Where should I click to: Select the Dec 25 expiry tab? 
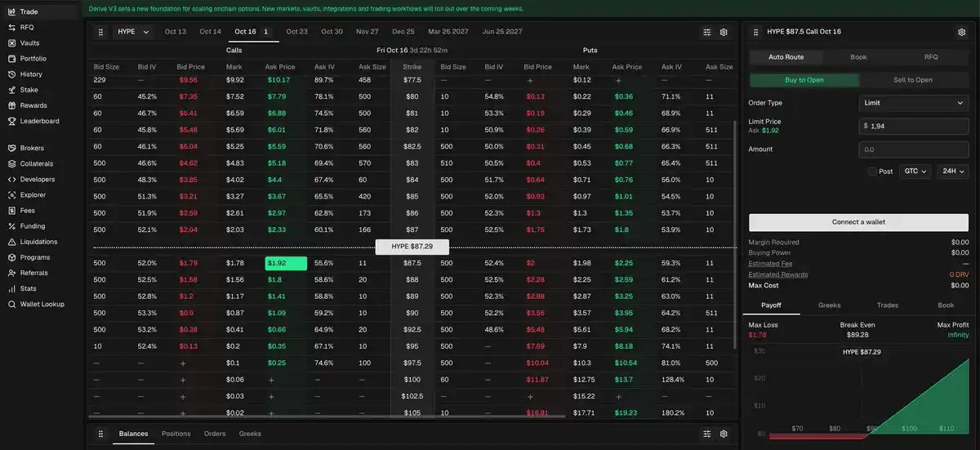(403, 32)
